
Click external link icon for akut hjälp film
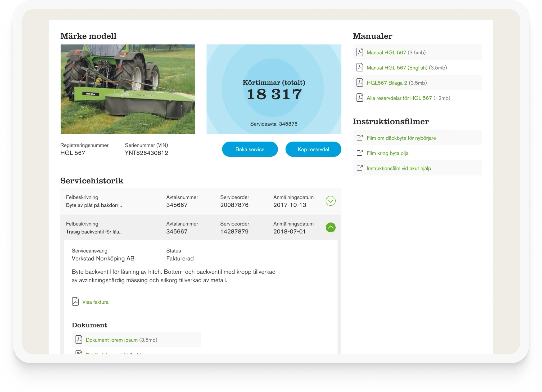[x=359, y=168]
